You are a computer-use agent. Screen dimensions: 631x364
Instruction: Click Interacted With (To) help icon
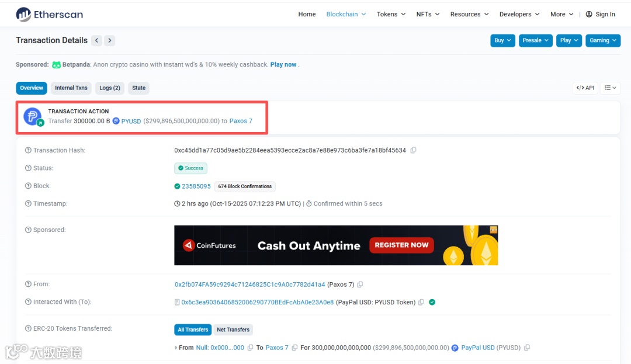click(28, 301)
